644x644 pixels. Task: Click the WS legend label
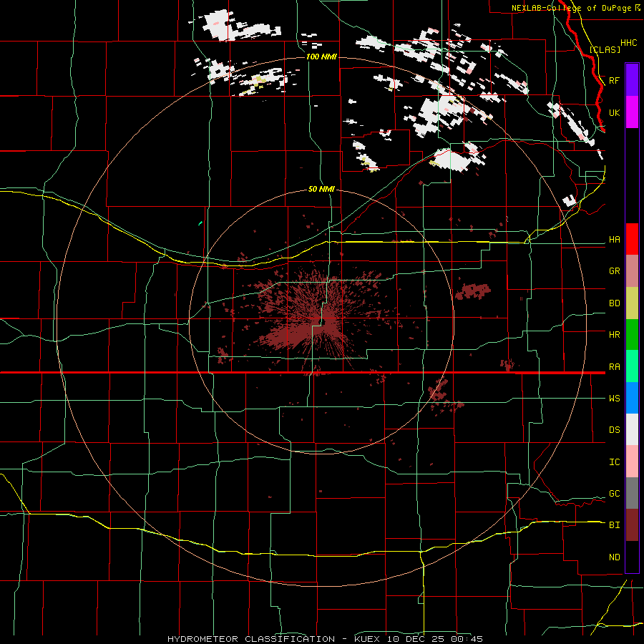tap(614, 399)
